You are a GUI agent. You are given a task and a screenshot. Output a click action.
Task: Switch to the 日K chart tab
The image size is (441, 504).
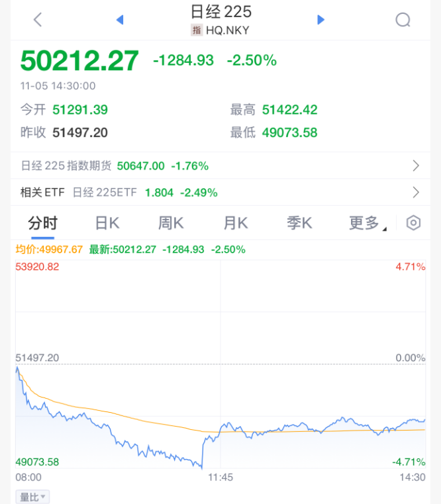click(107, 223)
